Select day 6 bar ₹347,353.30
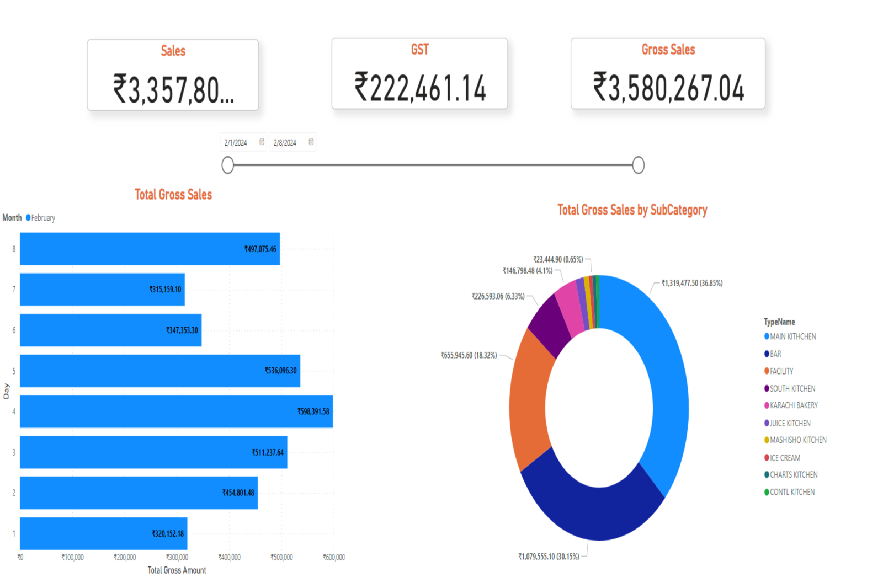The height and width of the screenshot is (588, 883). point(111,330)
